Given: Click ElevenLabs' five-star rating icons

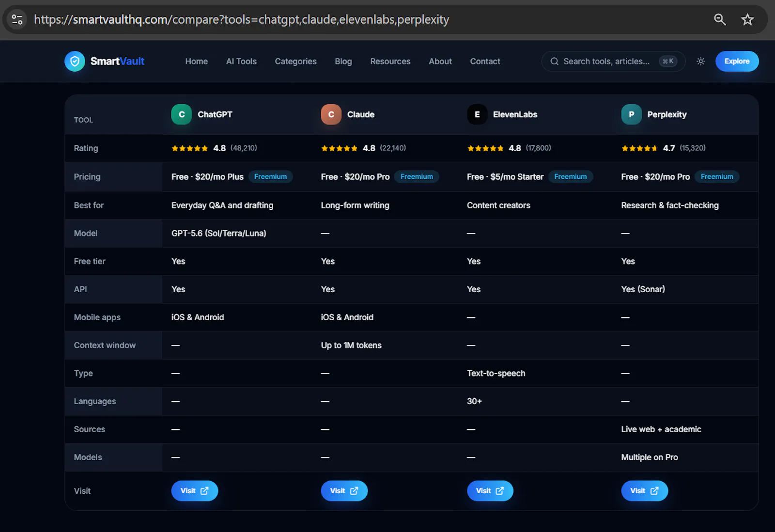Looking at the screenshot, I should 485,148.
